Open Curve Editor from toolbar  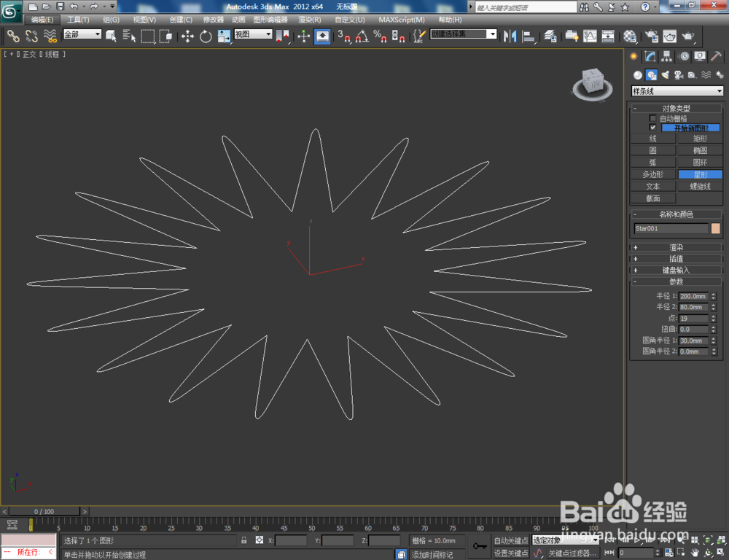click(x=590, y=36)
